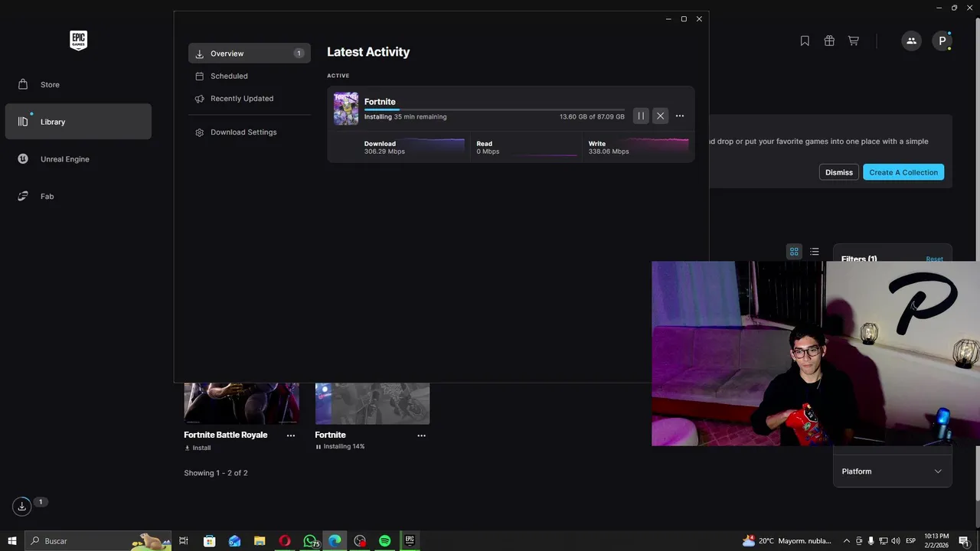Show hidden system tray icons

846,541
